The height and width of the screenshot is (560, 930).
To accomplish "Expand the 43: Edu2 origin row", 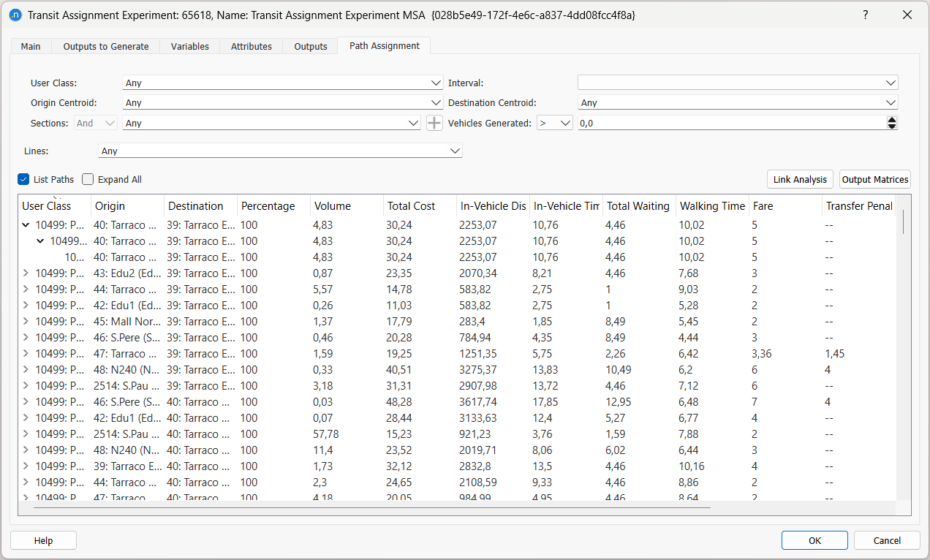I will (26, 273).
